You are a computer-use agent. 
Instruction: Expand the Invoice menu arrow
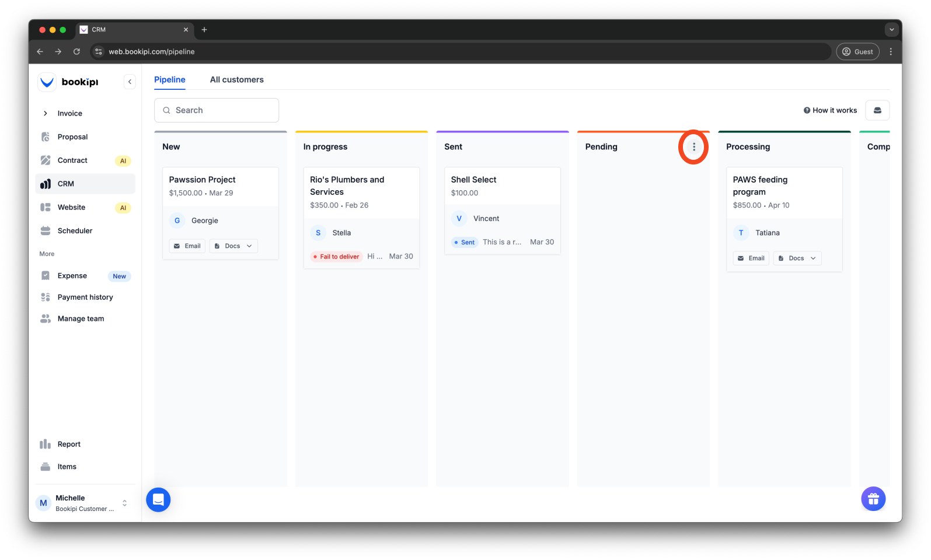point(46,113)
